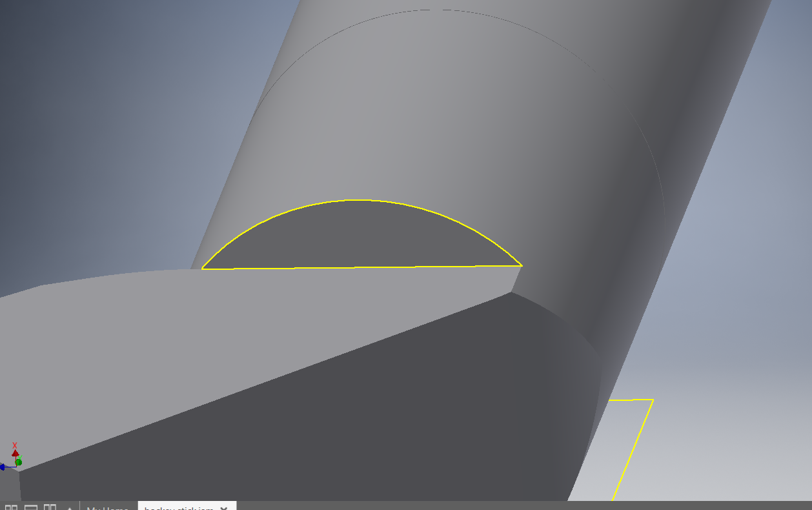This screenshot has width=812, height=510.
Task: Expand the document tab bar with the up chevron
Action: point(68,508)
